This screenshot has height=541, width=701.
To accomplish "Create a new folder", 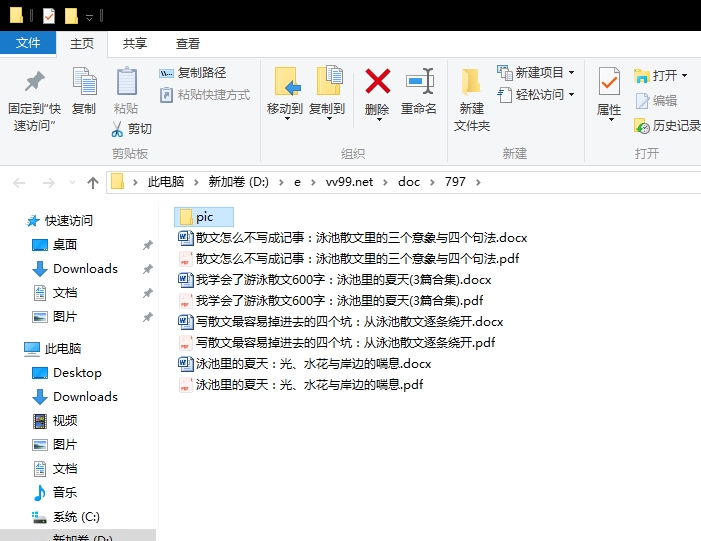I will click(472, 100).
